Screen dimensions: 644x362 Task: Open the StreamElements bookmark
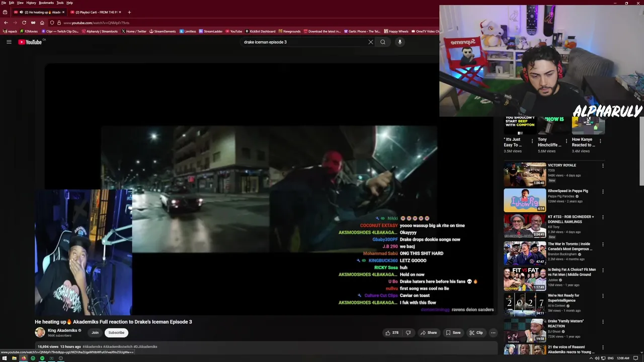[163, 31]
